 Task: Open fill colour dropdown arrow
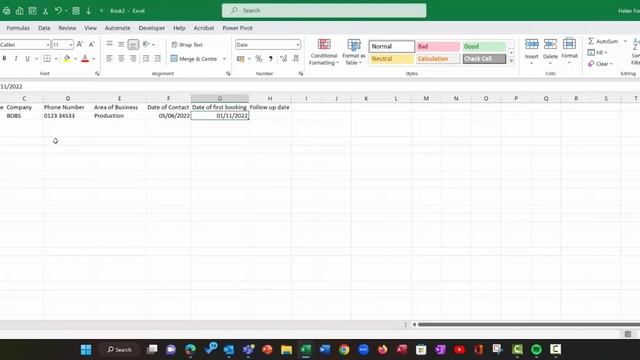pyautogui.click(x=76, y=59)
